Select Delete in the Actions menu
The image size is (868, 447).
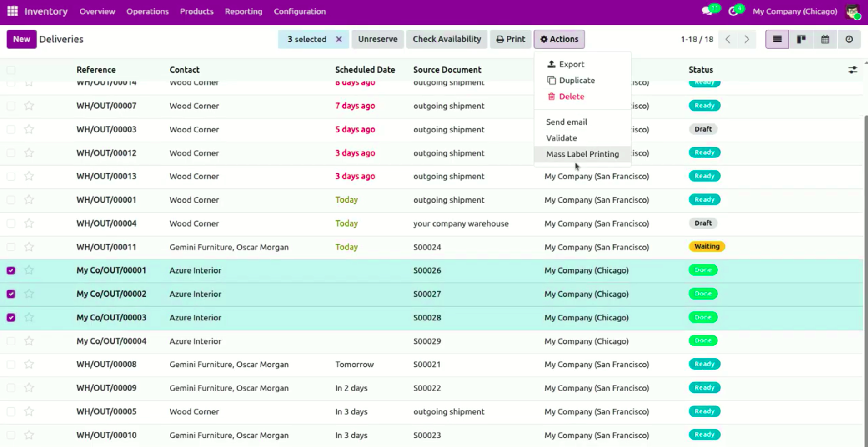point(571,97)
